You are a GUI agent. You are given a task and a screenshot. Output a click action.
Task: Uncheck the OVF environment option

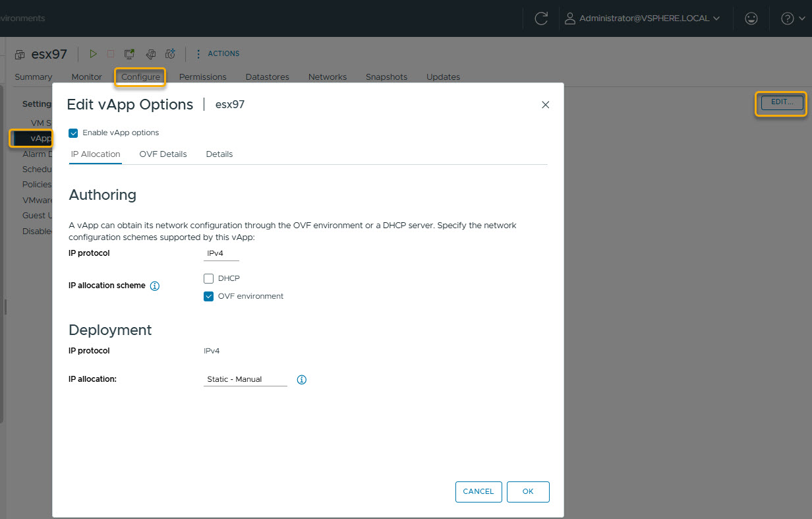pyautogui.click(x=208, y=296)
